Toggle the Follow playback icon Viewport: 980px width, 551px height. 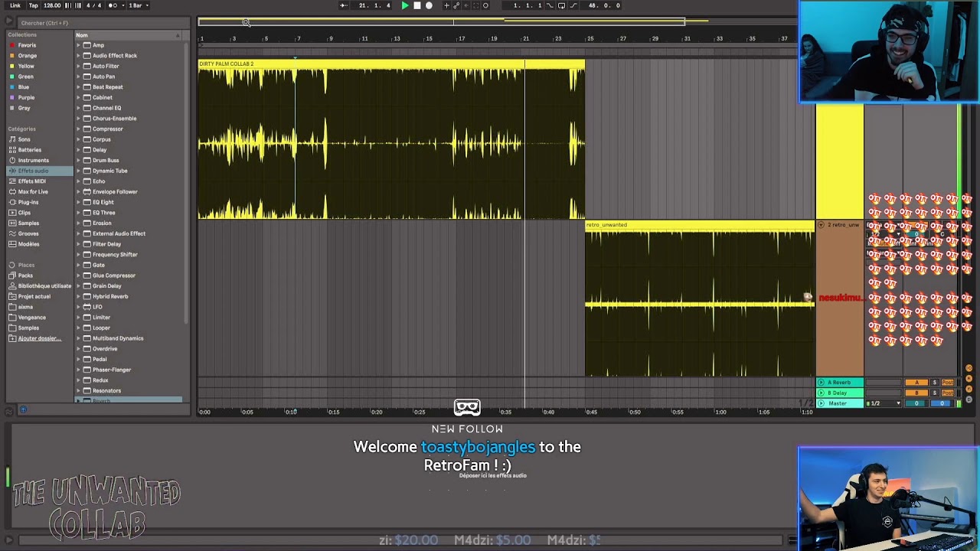[343, 5]
